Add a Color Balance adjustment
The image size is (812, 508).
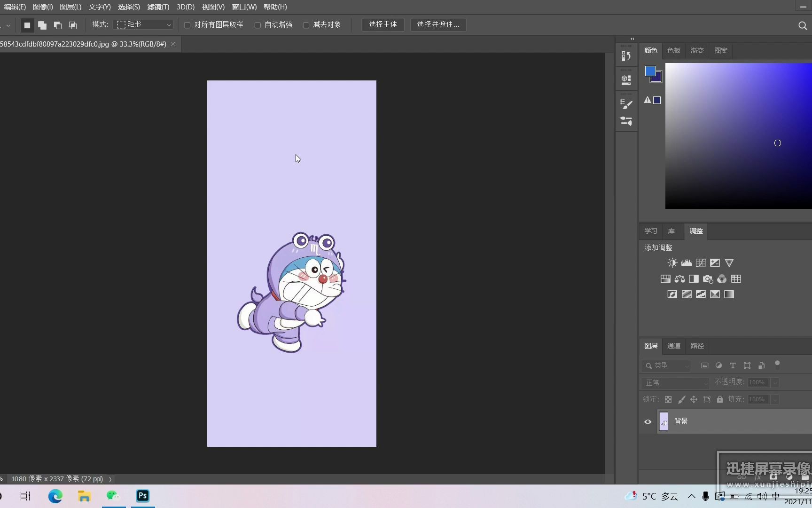coord(679,278)
